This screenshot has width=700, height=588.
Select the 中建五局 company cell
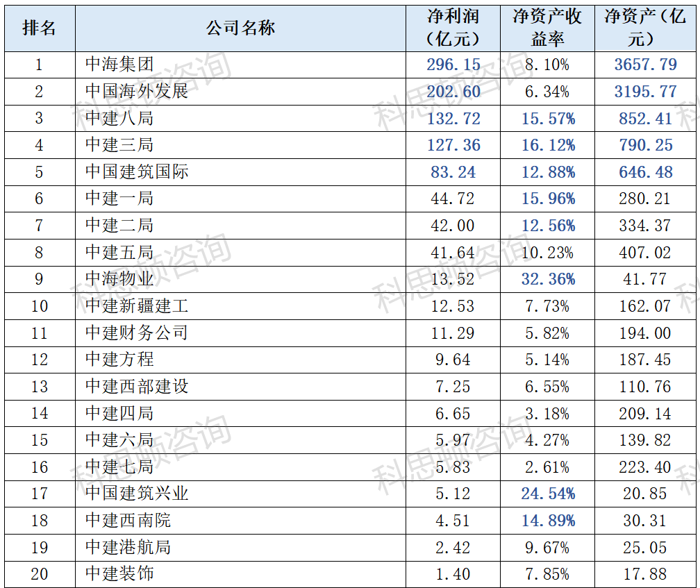(240, 253)
